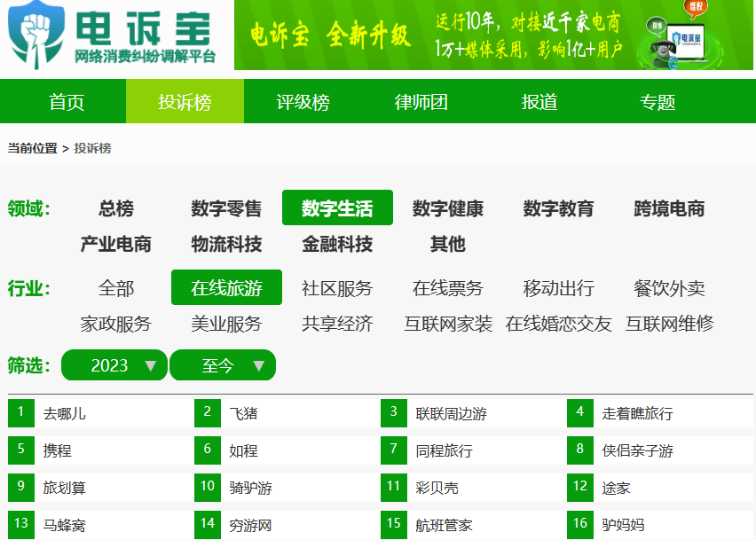Select the 在线票务 industry filter
The height and width of the screenshot is (540, 756).
(448, 288)
